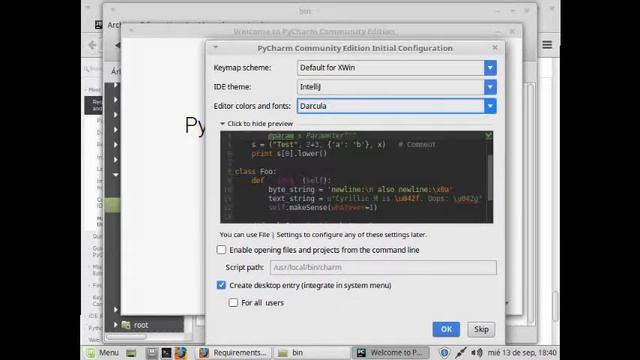Launch Firefox from the taskbar
Viewport: 640px width, 360px height.
tap(180, 353)
